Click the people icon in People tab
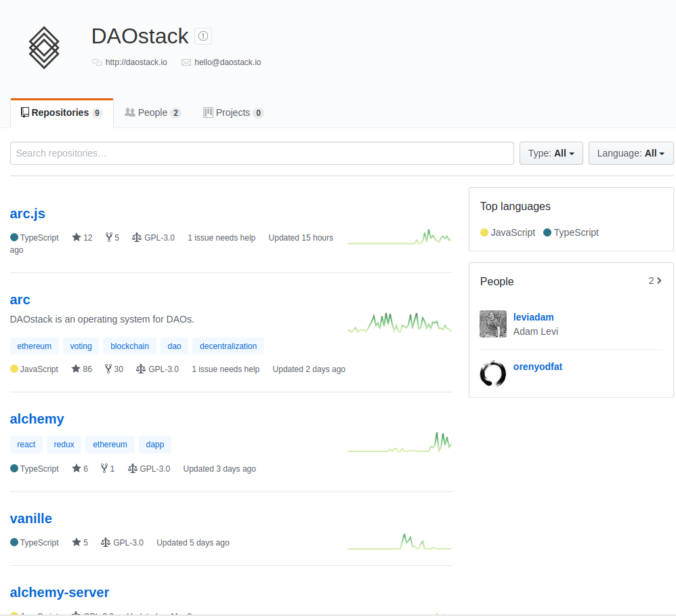 point(130,112)
